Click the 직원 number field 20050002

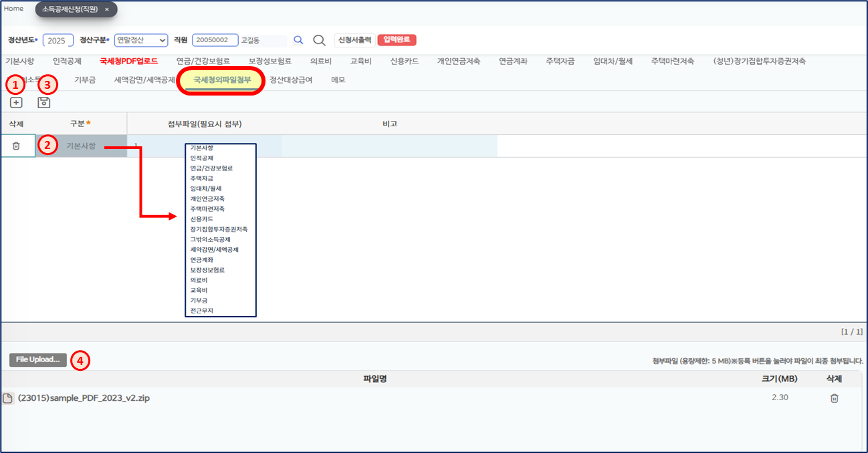(215, 40)
